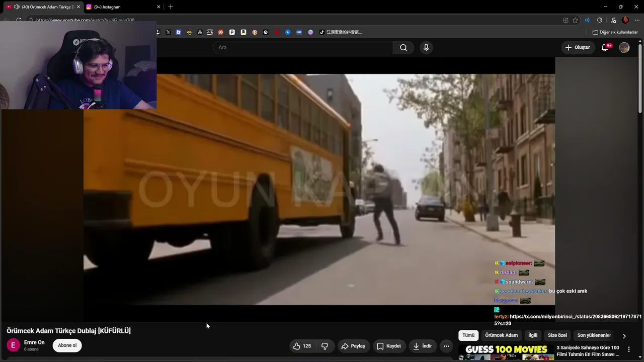
Task: Open the Amazon bookmark
Action: coord(244,32)
